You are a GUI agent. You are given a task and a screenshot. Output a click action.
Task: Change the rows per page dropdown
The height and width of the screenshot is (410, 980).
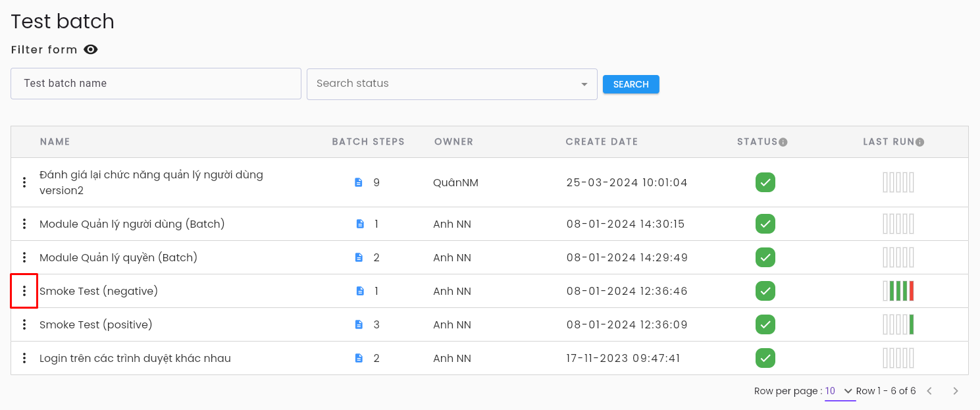840,391
